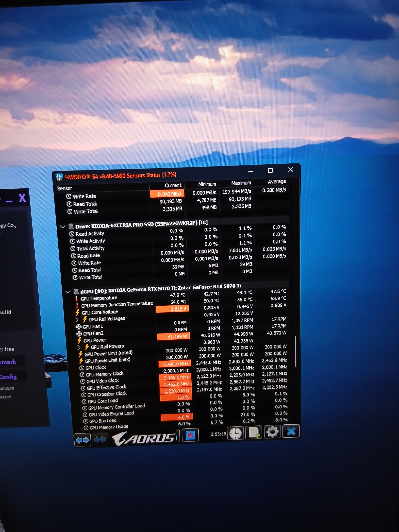The height and width of the screenshot is (532, 399).
Task: Start logging with the sheet plus icon
Action: (253, 433)
